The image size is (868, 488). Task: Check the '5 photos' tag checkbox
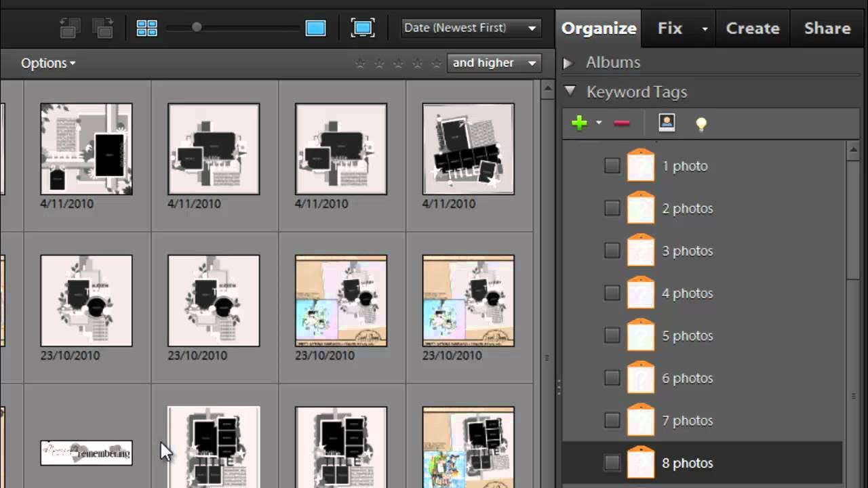[x=612, y=335]
